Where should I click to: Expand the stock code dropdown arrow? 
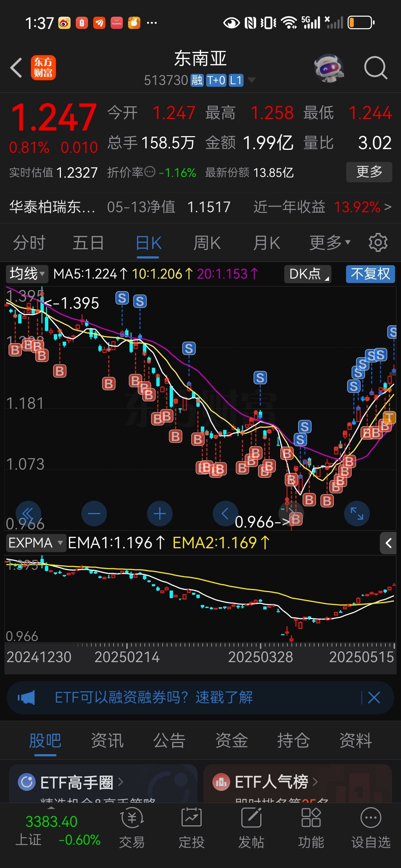click(x=252, y=80)
